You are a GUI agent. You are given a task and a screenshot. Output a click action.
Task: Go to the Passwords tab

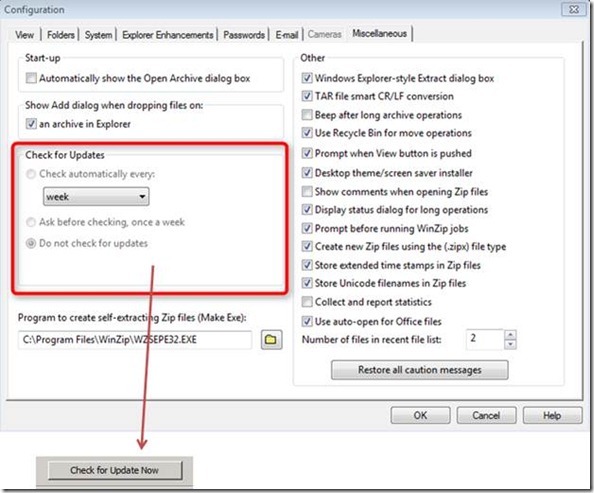click(244, 35)
